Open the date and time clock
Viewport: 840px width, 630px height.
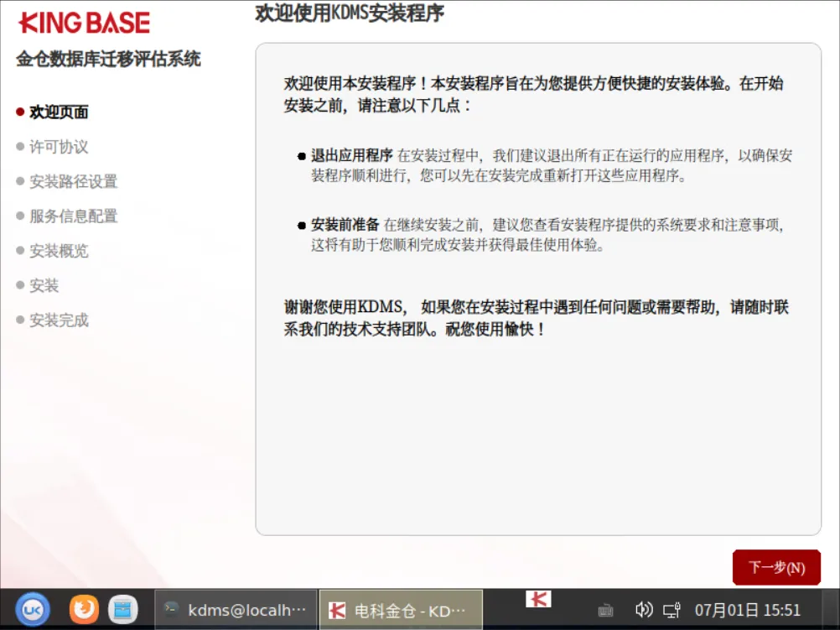pos(747,610)
